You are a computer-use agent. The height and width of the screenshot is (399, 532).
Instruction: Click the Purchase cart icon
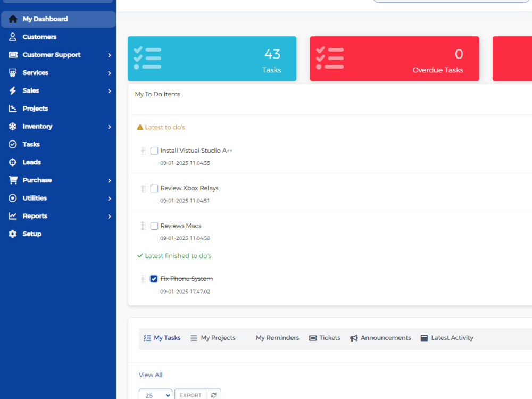pos(13,180)
